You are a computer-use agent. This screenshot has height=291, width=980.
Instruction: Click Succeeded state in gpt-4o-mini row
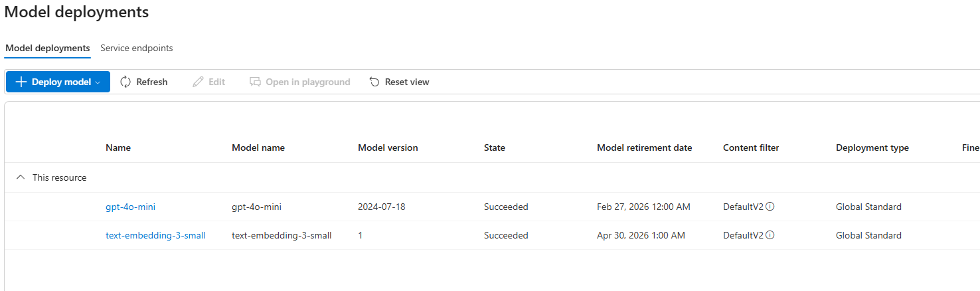(x=506, y=207)
